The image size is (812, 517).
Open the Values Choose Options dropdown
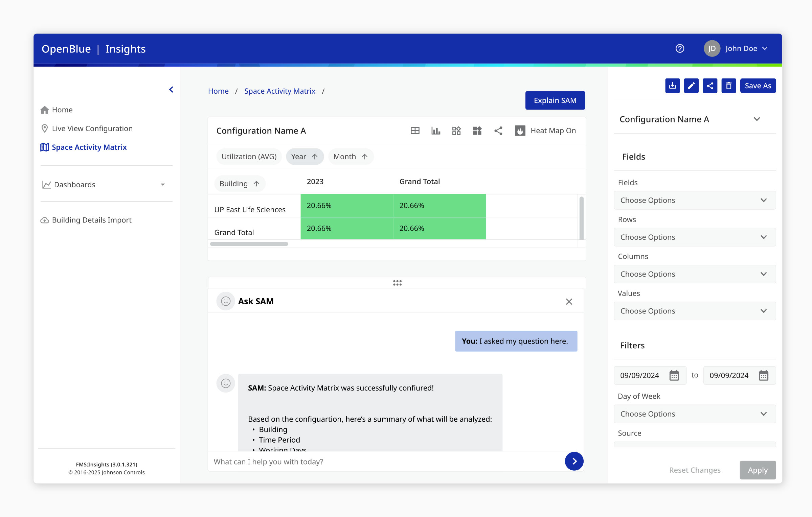695,311
